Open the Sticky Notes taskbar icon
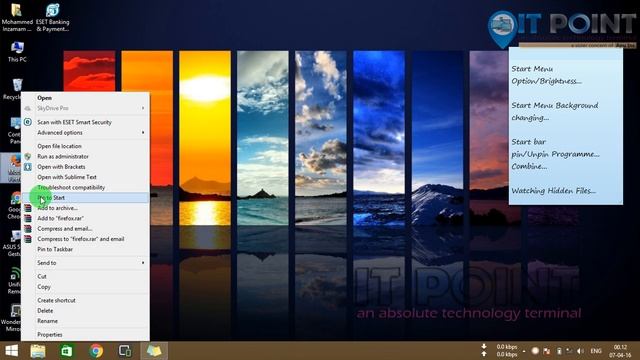This screenshot has width=640, height=360. 154,351
